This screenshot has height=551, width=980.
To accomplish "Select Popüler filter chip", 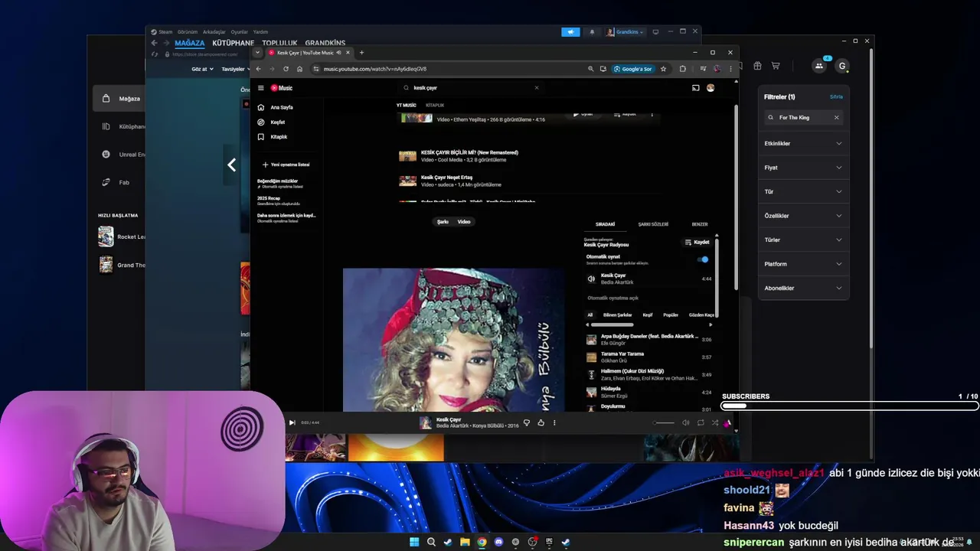I will (x=671, y=315).
